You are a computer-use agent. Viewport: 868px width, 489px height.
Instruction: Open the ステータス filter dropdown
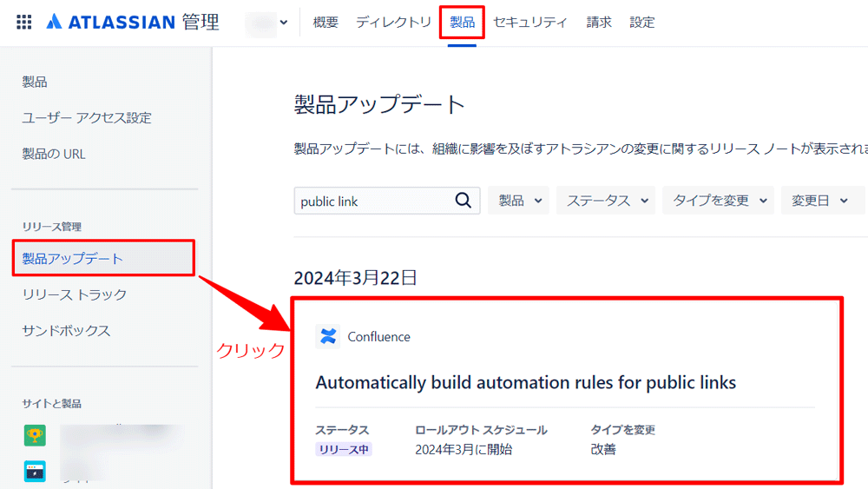pos(608,201)
